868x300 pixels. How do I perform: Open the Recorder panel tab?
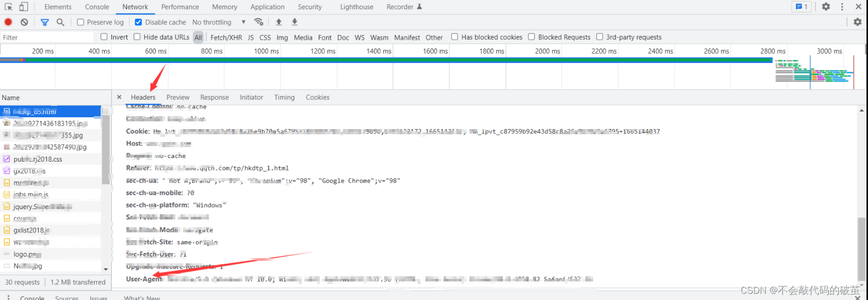click(404, 7)
